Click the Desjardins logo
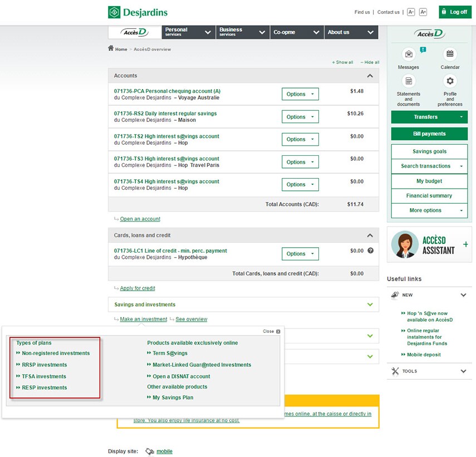The width and height of the screenshot is (476, 457). coord(136,12)
